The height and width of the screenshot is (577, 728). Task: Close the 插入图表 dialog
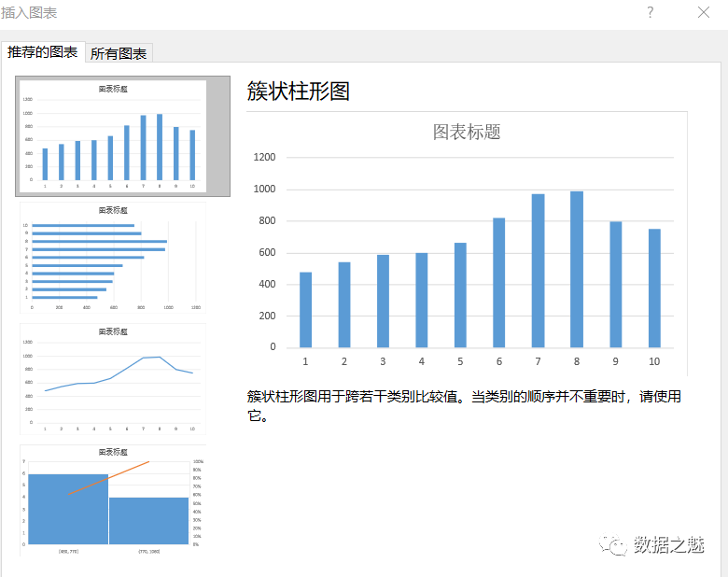point(704,12)
